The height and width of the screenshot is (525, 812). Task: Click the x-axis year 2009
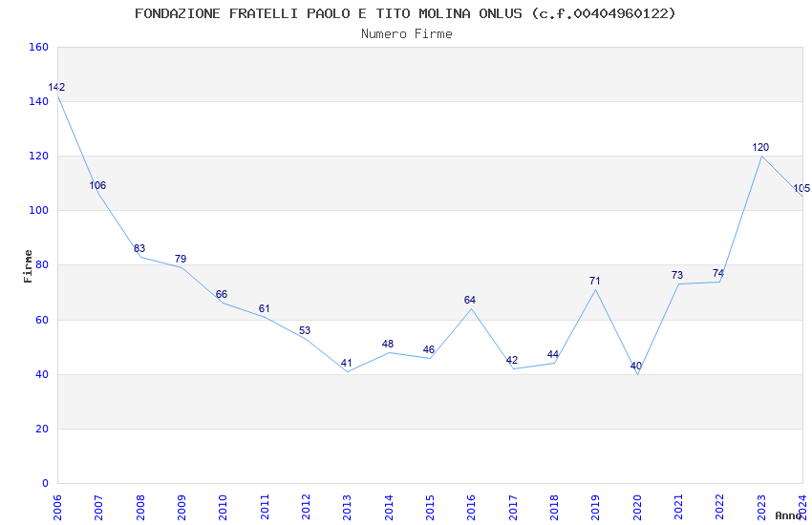click(182, 507)
